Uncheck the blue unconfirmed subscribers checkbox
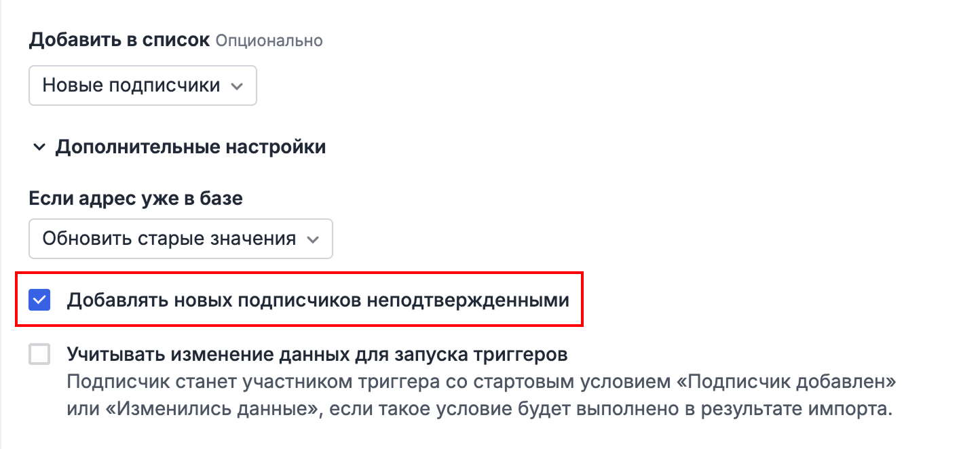The height and width of the screenshot is (449, 980). tap(40, 300)
